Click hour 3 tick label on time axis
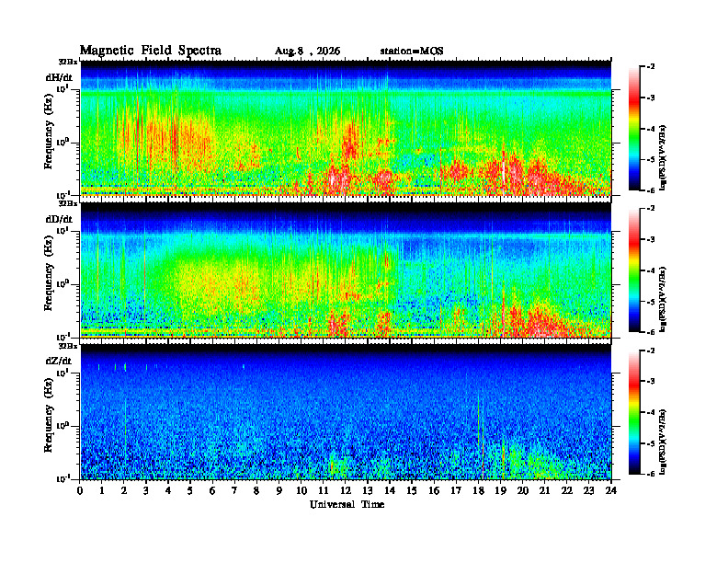Screen dimensions: 728x563 pos(146,491)
